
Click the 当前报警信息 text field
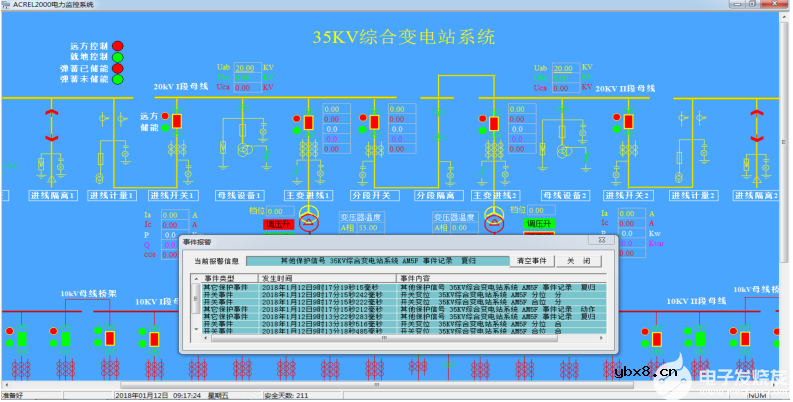click(378, 260)
